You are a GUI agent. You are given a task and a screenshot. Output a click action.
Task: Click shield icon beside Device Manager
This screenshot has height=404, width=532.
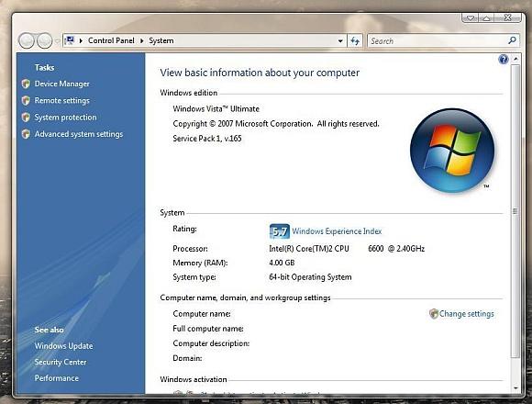click(26, 84)
